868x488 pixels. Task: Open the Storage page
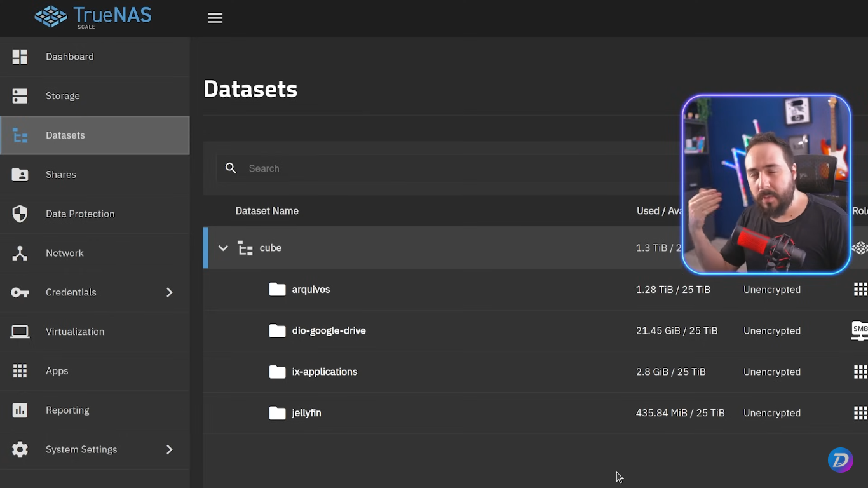62,95
